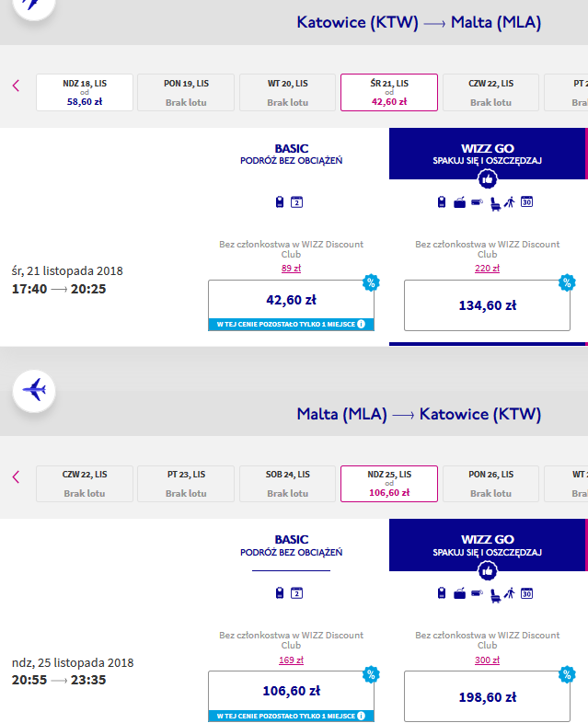
Task: Click info icon on 106,60 zł seat notice
Action: (361, 716)
